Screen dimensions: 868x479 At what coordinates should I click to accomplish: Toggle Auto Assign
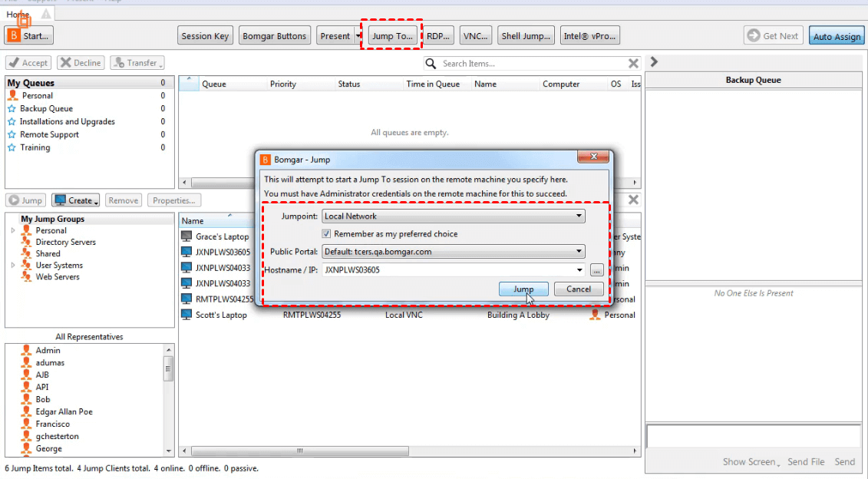(x=837, y=37)
